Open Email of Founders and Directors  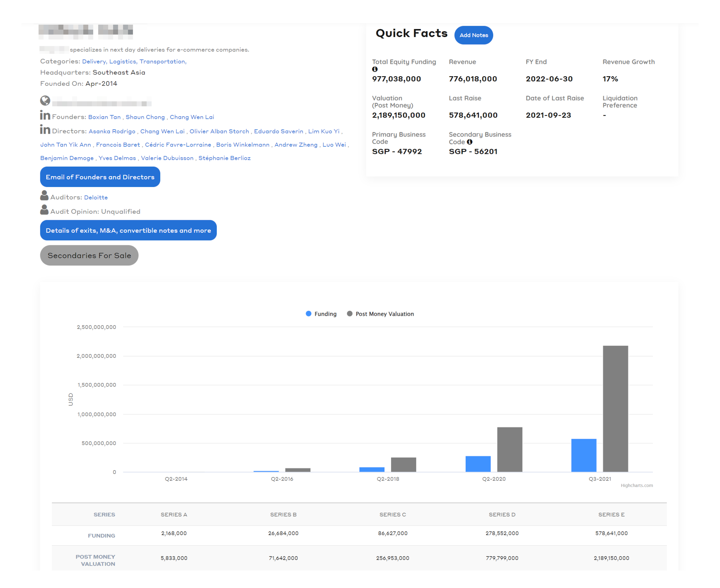(100, 177)
